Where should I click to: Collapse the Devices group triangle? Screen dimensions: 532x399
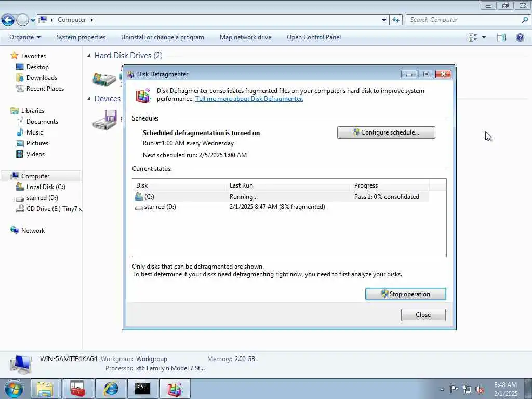pyautogui.click(x=89, y=98)
